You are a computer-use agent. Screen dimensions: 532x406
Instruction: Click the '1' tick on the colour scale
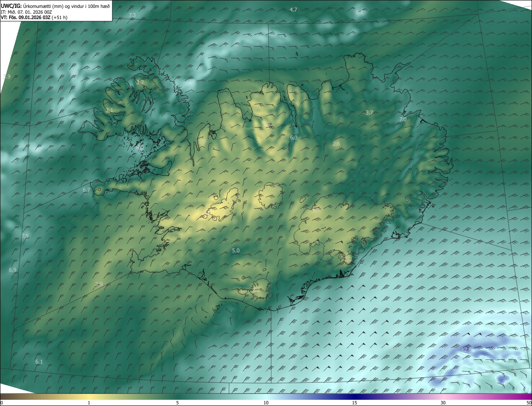pos(89,403)
